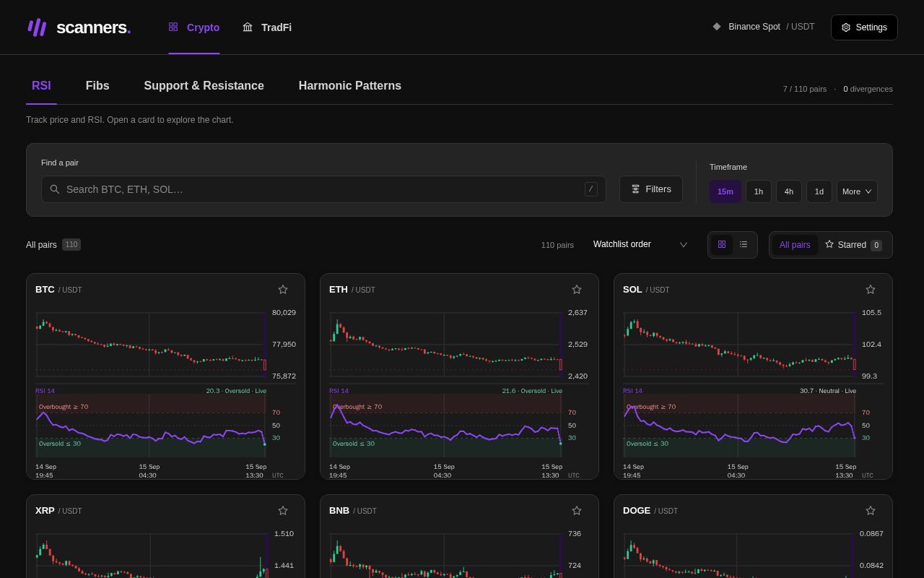This screenshot has width=924, height=578.
Task: Open the SOL RSI chart
Action: pyautogui.click(x=739, y=426)
